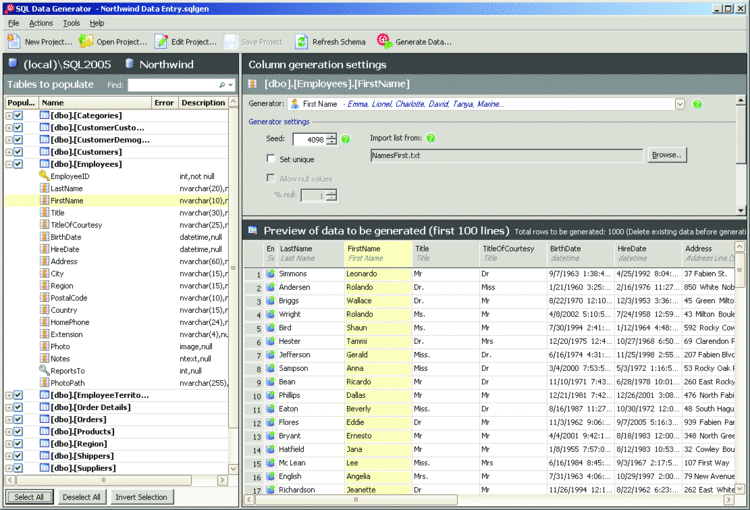Click the Edit Project pencil icon
This screenshot has height=510, width=750.
[161, 42]
